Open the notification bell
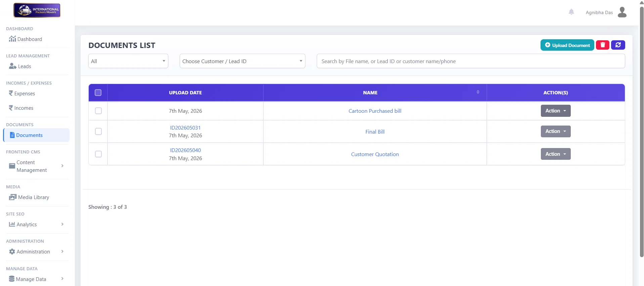 pos(571,12)
